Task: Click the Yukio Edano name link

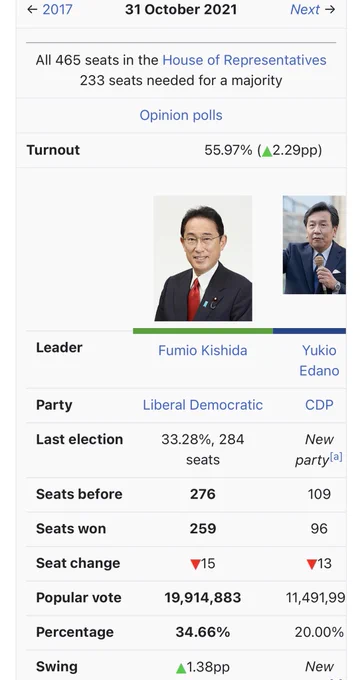Action: (319, 360)
